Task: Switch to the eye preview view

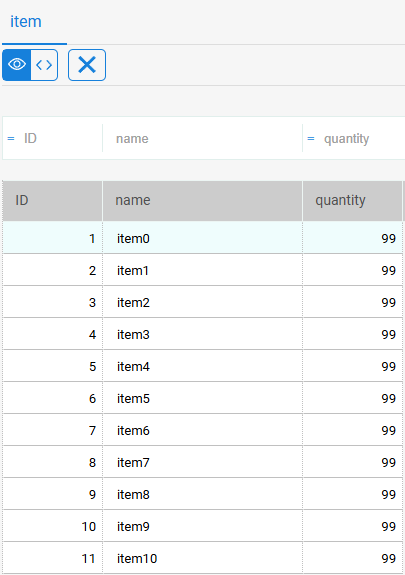Action: point(17,65)
